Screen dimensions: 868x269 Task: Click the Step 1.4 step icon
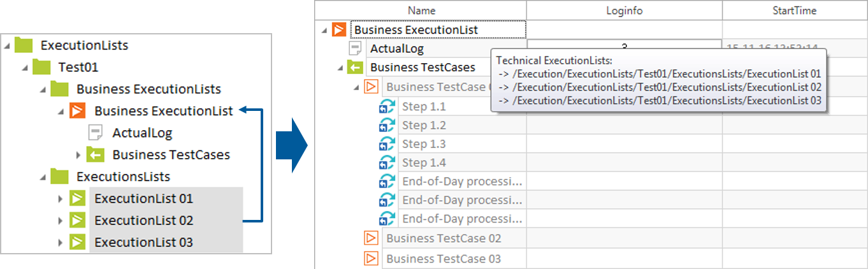pos(387,163)
